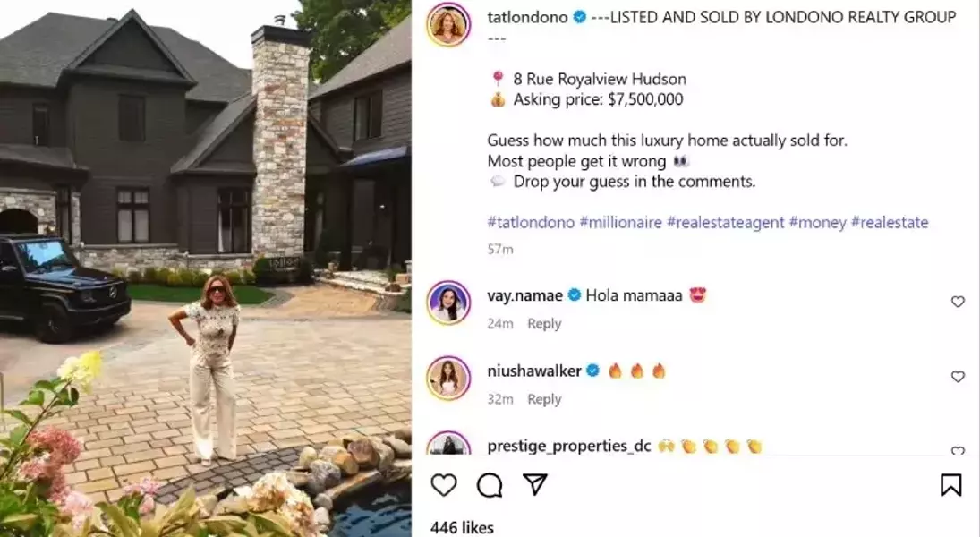Save post with bookmark icon
Viewport: 980px width, 537px height.
[950, 485]
